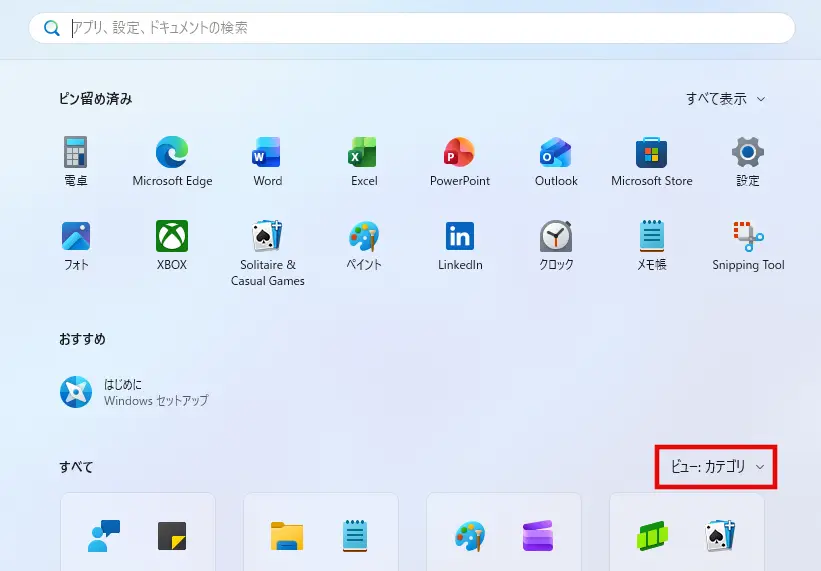This screenshot has height=571, width=821.
Task: Launch the XBOX app
Action: click(172, 245)
